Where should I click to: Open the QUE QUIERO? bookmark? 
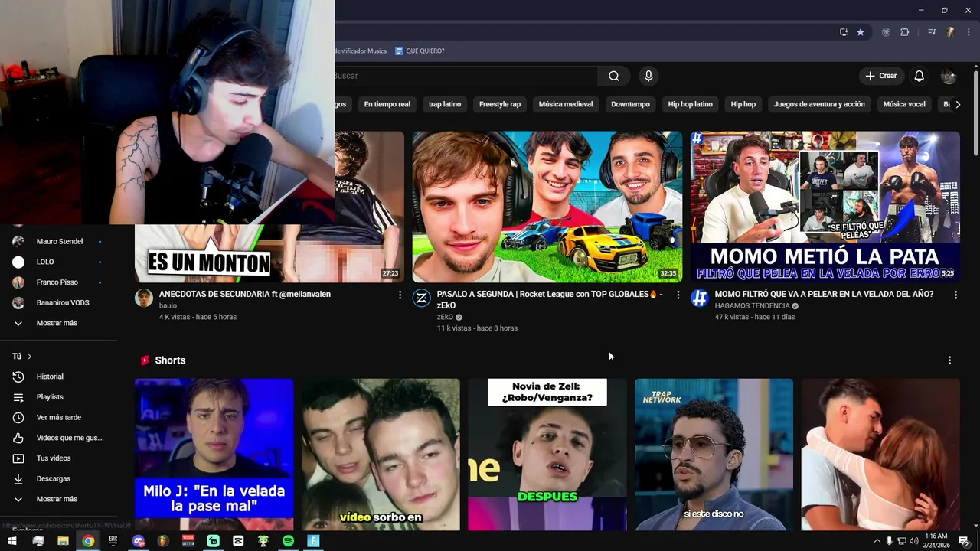coord(420,51)
